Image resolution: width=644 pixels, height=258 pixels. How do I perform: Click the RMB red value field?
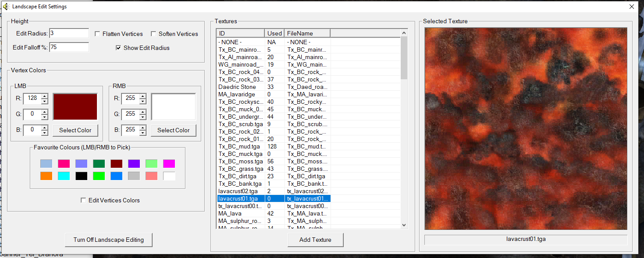[x=130, y=98]
